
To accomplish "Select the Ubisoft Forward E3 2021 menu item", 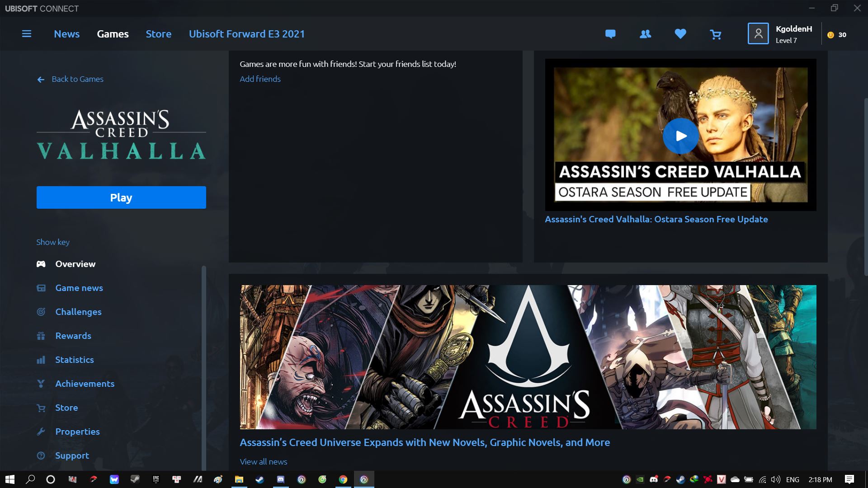I will 247,34.
